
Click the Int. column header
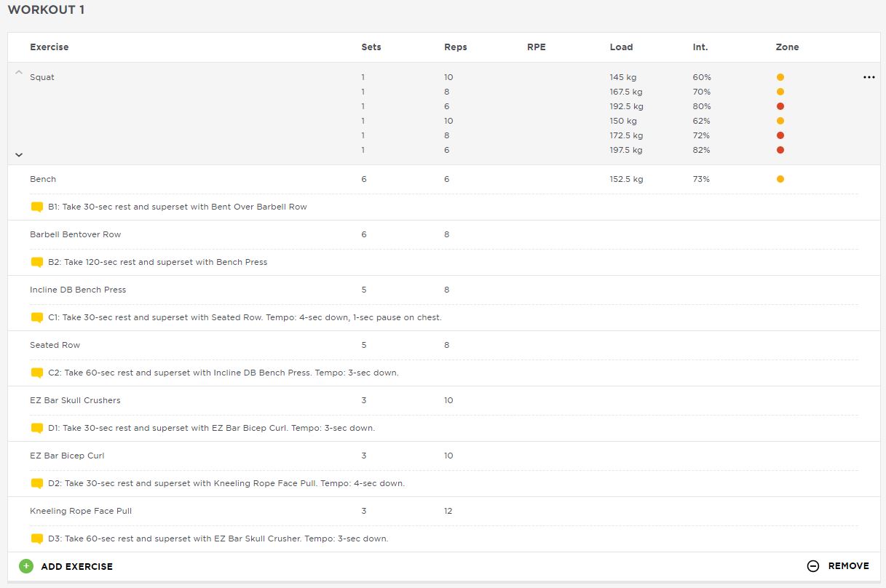click(x=700, y=47)
